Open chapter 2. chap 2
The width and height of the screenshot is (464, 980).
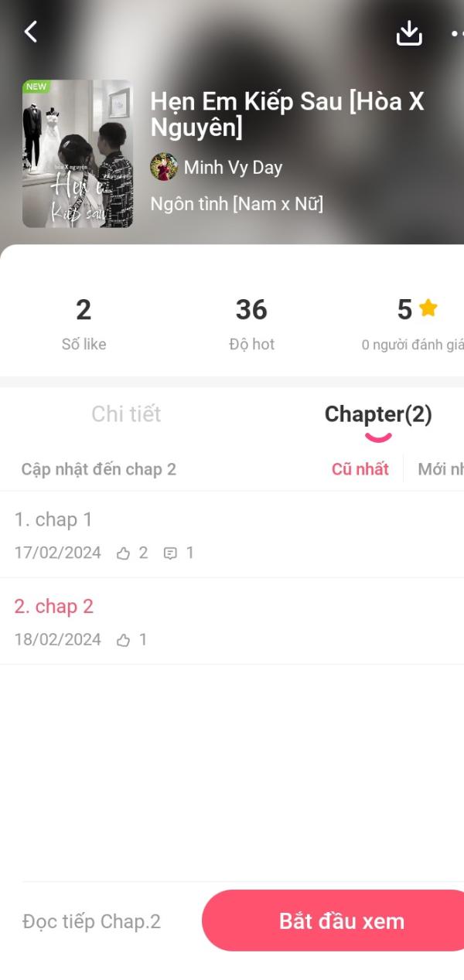click(232, 621)
